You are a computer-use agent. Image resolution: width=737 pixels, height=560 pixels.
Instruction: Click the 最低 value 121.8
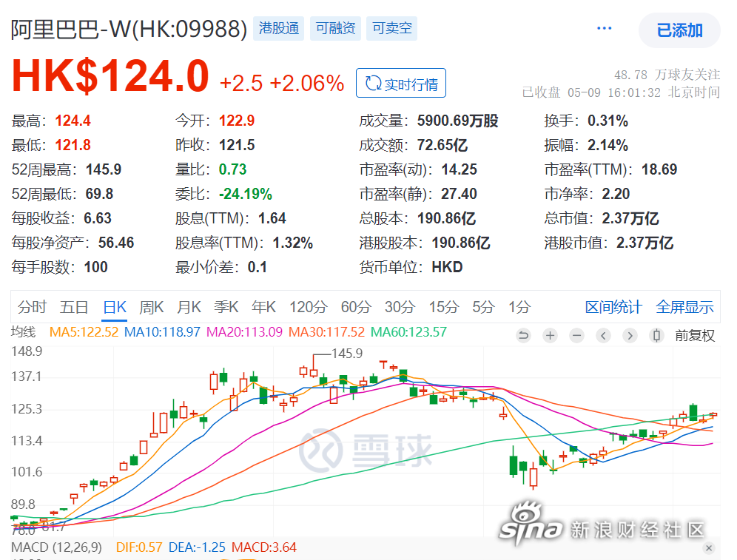pos(73,145)
